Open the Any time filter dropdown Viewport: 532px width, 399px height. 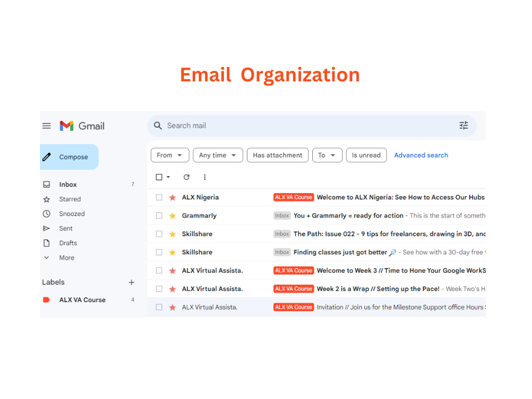click(218, 155)
